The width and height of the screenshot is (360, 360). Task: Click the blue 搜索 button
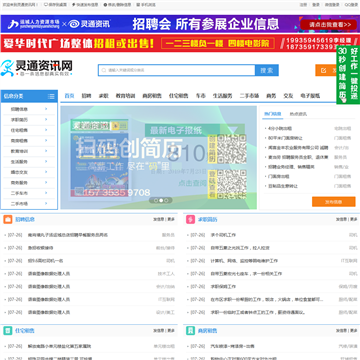point(267,70)
